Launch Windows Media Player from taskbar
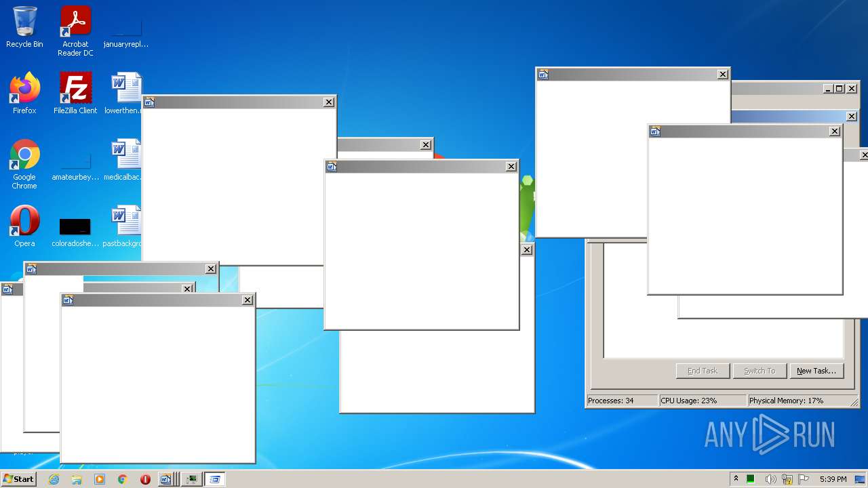The image size is (868, 488). click(100, 479)
